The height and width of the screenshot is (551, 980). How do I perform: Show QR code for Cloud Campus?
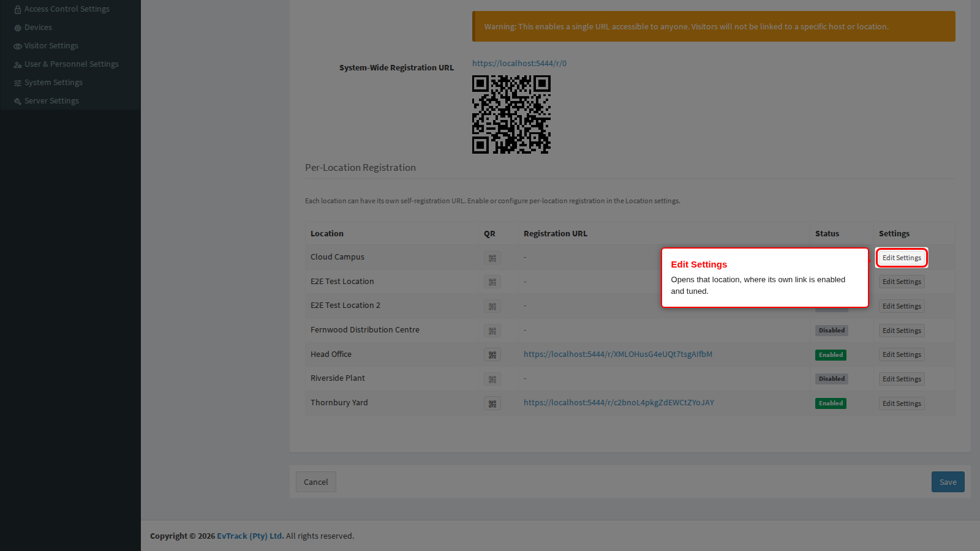[492, 258]
